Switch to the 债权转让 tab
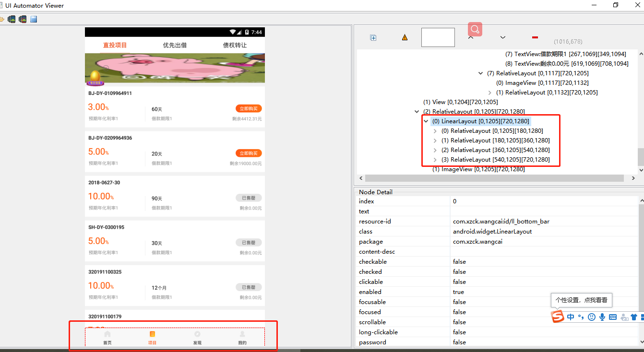Screen dimensions: 644x352 (235, 45)
